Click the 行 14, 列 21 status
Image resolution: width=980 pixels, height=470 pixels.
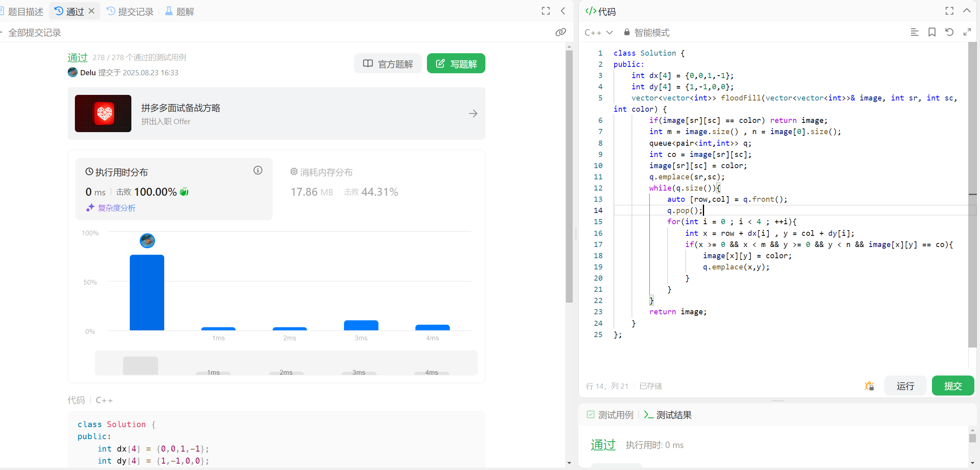coord(607,386)
